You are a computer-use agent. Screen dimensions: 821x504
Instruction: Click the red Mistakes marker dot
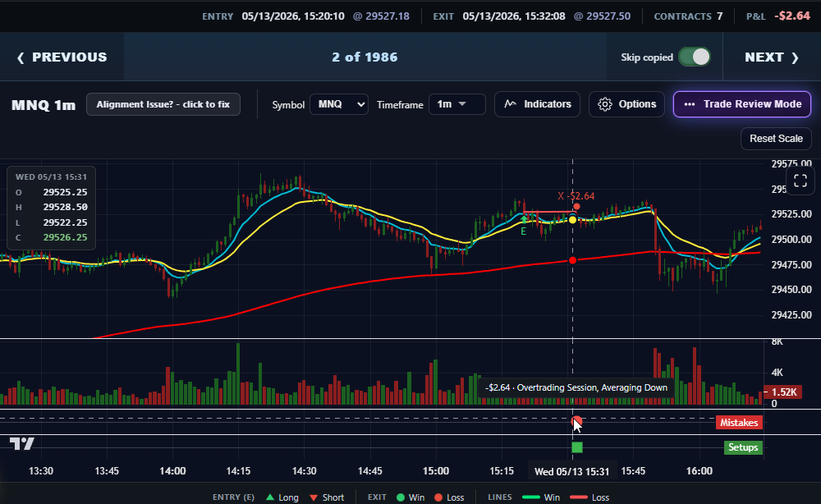(x=576, y=421)
